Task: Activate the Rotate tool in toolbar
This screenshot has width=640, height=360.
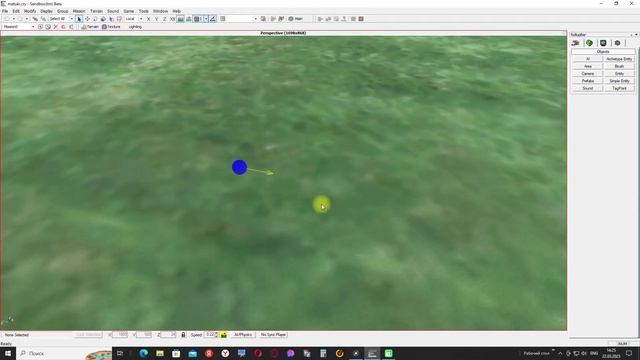Action: (x=95, y=19)
